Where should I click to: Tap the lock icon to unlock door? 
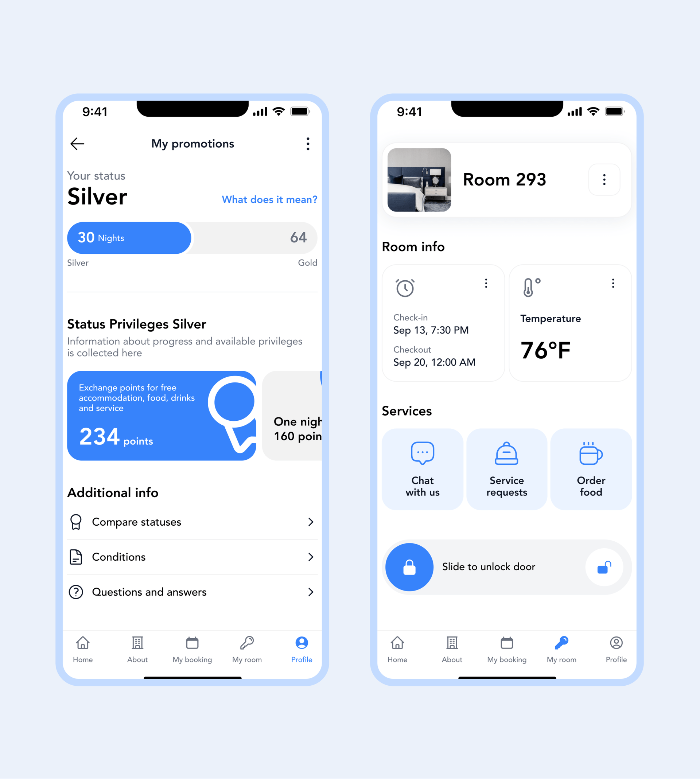(411, 567)
